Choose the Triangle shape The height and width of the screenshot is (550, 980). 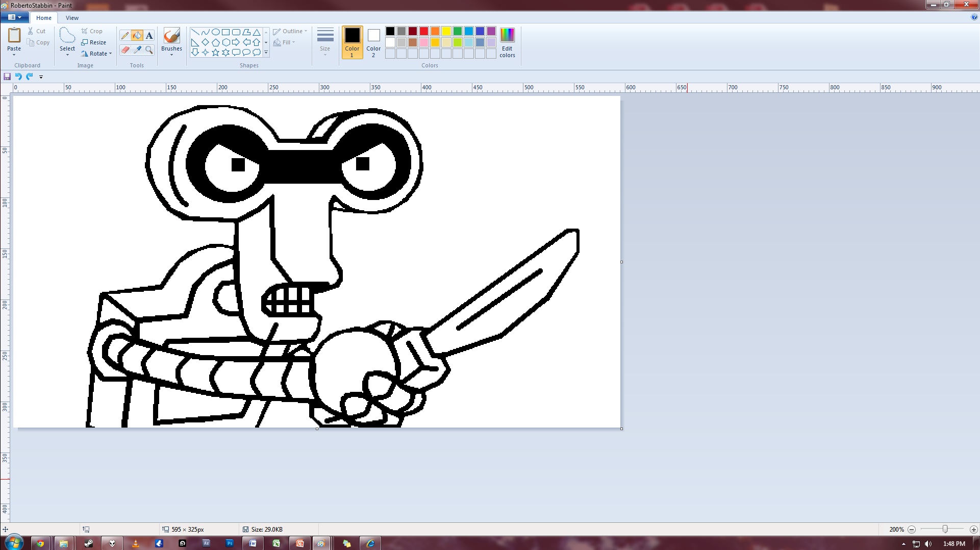pyautogui.click(x=257, y=32)
